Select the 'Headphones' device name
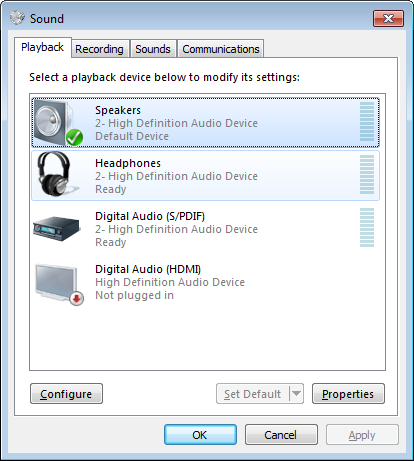Image resolution: width=414 pixels, height=461 pixels. click(x=128, y=163)
